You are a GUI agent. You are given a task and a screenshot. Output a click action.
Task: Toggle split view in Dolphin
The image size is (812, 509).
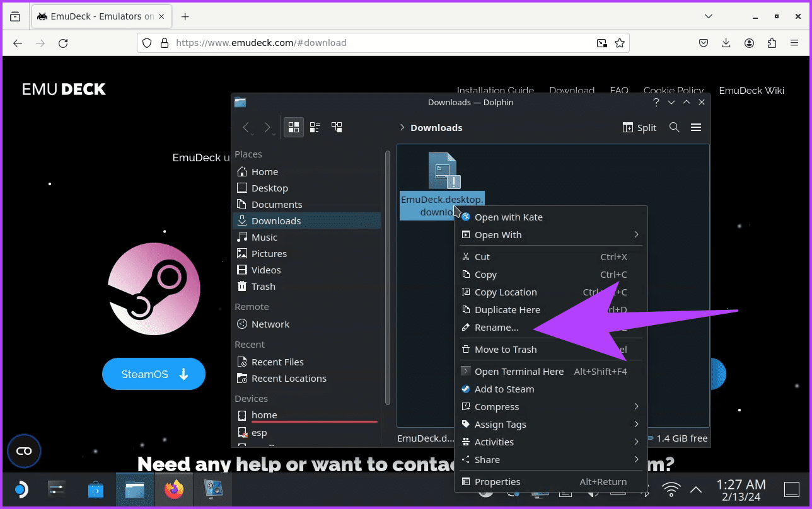(639, 127)
